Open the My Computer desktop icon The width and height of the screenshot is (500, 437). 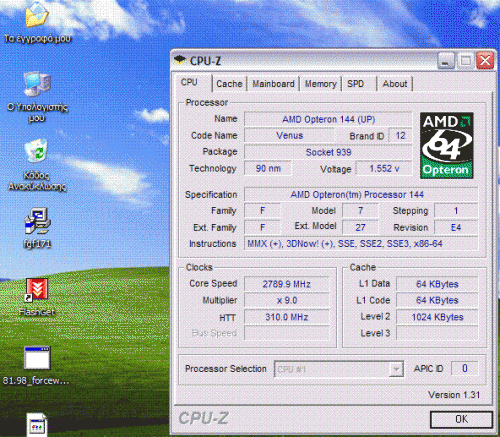point(37,83)
